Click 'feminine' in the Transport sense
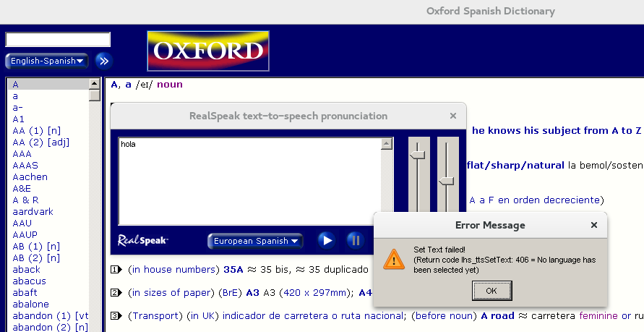The width and height of the screenshot is (644, 332). coord(598,315)
